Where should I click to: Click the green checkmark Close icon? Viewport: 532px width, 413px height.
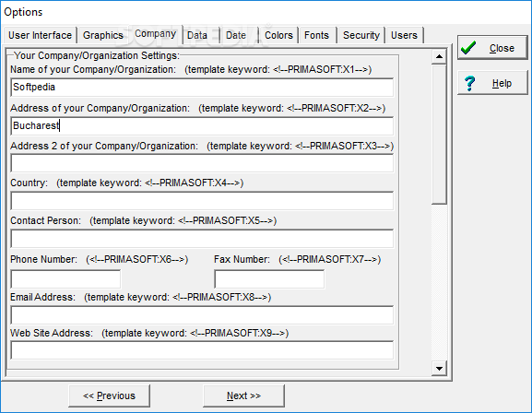(x=468, y=48)
